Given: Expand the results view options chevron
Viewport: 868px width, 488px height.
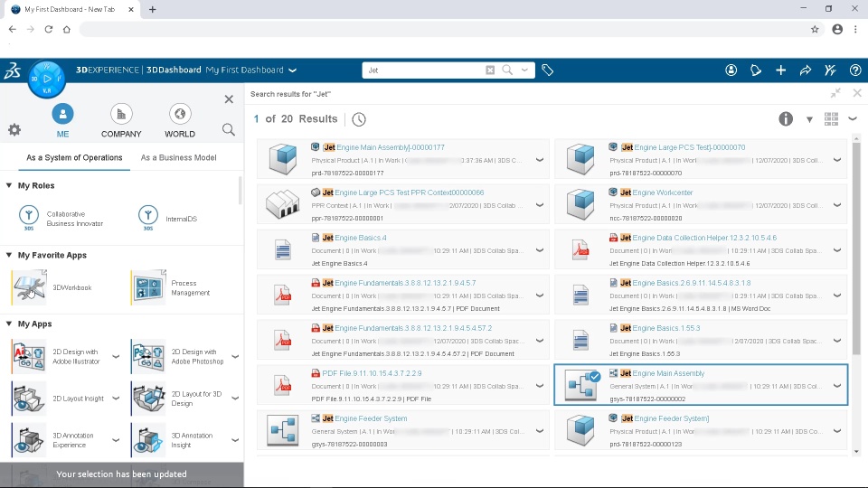Looking at the screenshot, I should coord(853,118).
